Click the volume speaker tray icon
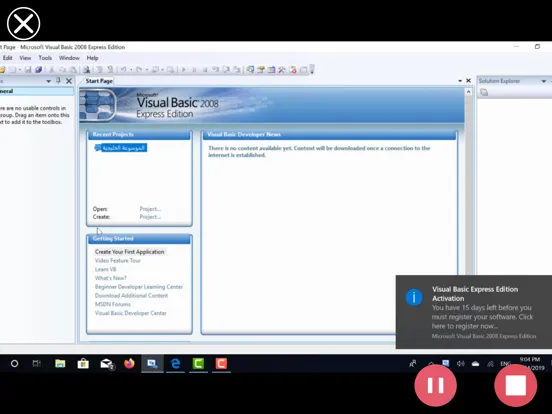The height and width of the screenshot is (414, 552). tap(460, 364)
